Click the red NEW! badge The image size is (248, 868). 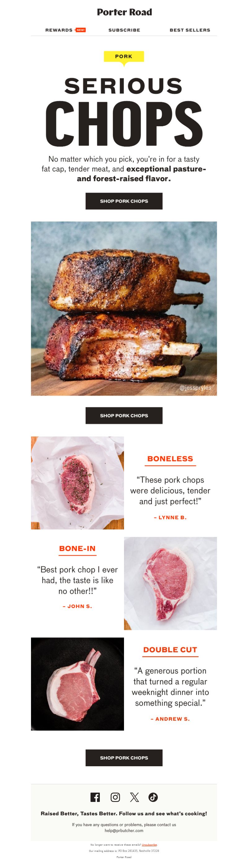tap(80, 30)
